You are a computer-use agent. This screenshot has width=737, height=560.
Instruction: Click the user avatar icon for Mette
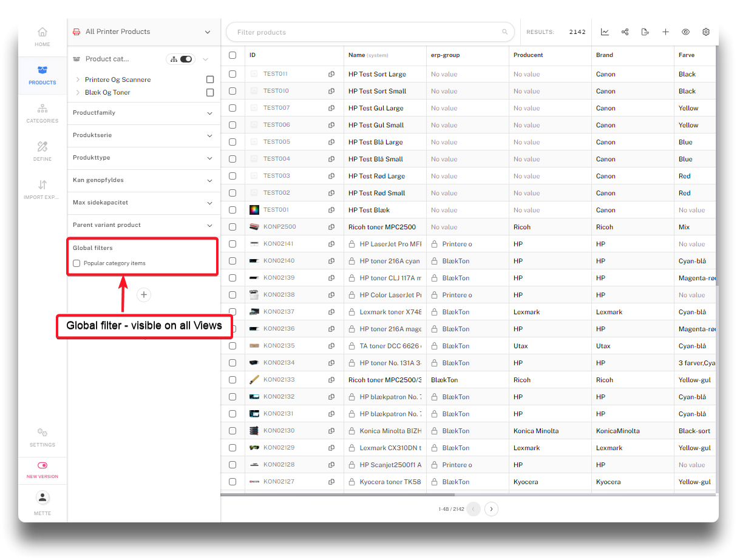click(x=42, y=498)
